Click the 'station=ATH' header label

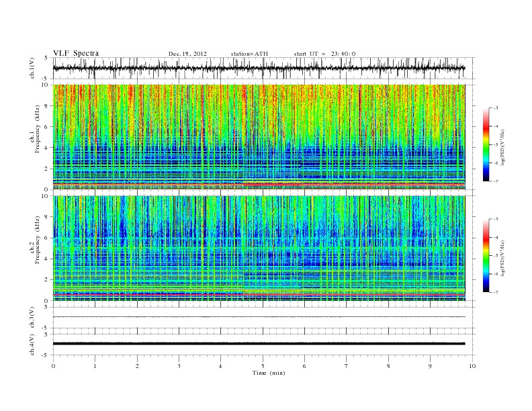point(249,54)
